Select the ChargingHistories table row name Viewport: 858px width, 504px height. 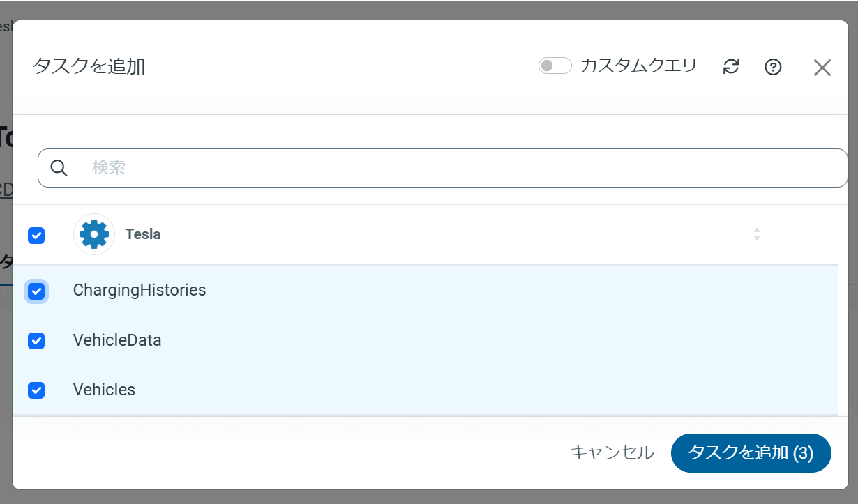140,290
